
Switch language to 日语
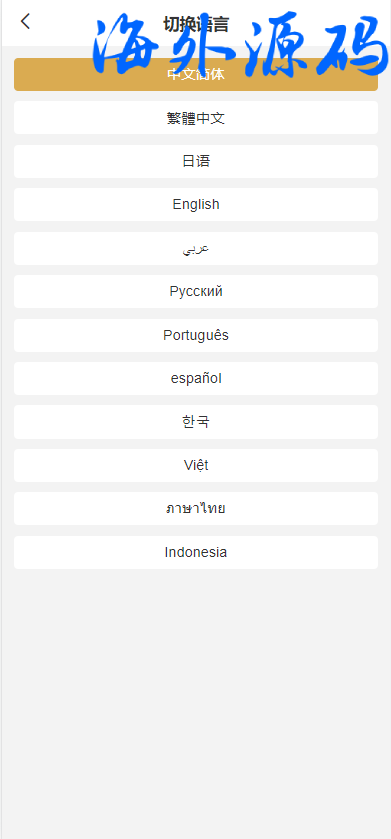[x=196, y=161]
